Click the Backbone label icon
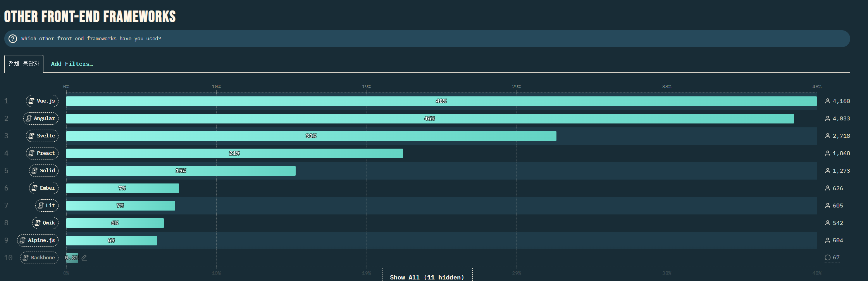The image size is (868, 281). [x=26, y=258]
